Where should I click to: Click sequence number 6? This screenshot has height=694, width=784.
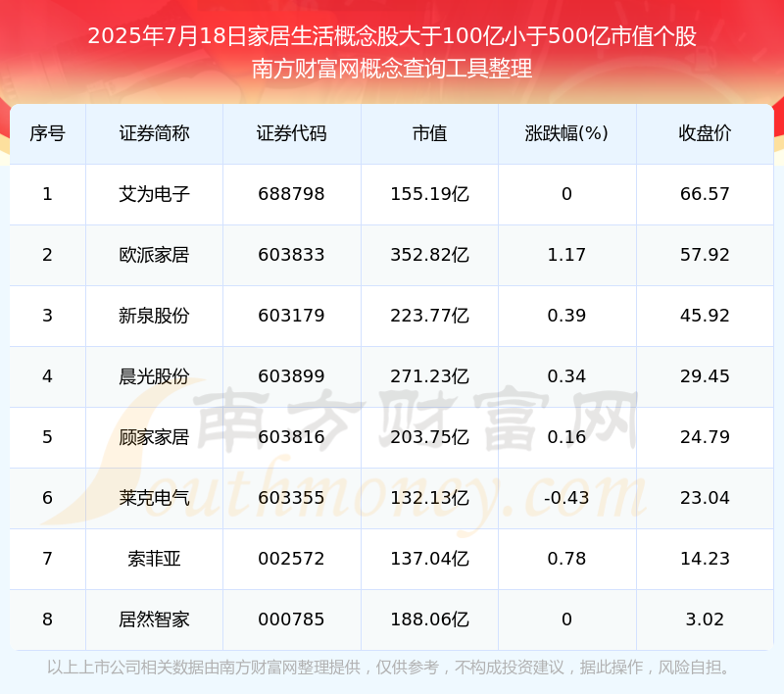(47, 498)
